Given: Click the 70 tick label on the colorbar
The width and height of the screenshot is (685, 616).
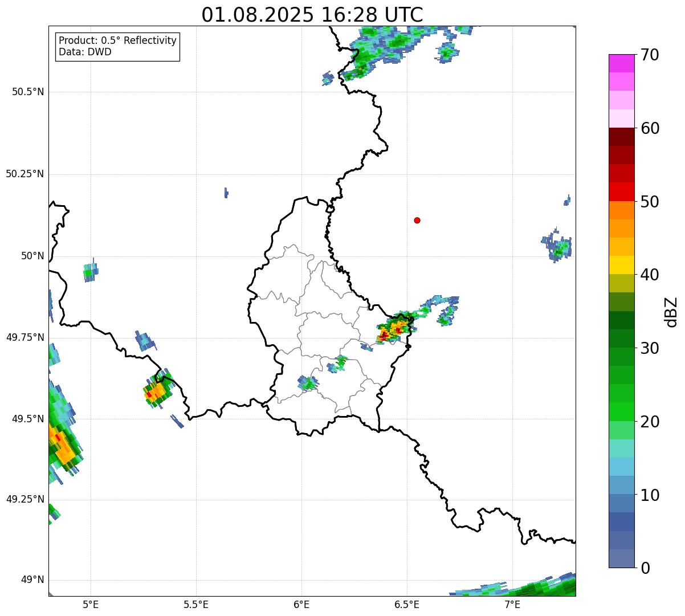Looking at the screenshot, I should tap(650, 55).
